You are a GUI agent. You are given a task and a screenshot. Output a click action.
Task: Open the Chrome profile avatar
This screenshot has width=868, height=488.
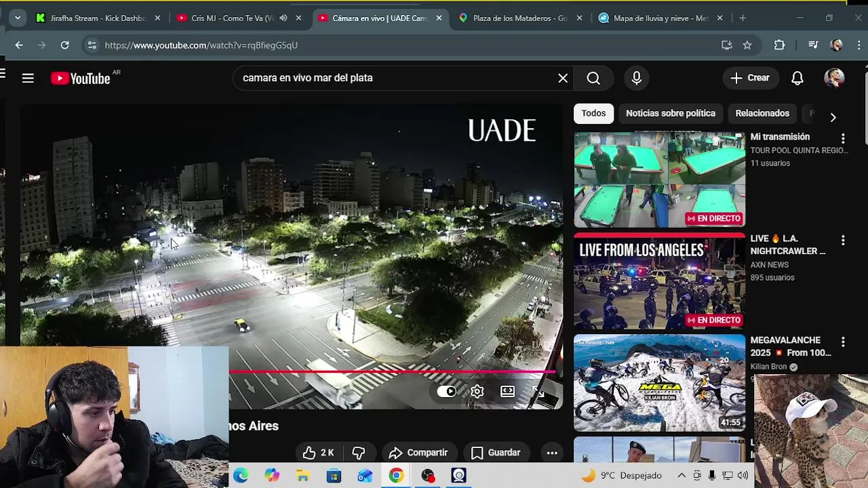(x=837, y=45)
